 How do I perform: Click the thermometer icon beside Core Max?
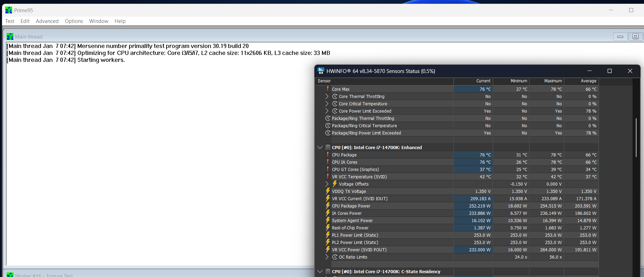click(328, 89)
